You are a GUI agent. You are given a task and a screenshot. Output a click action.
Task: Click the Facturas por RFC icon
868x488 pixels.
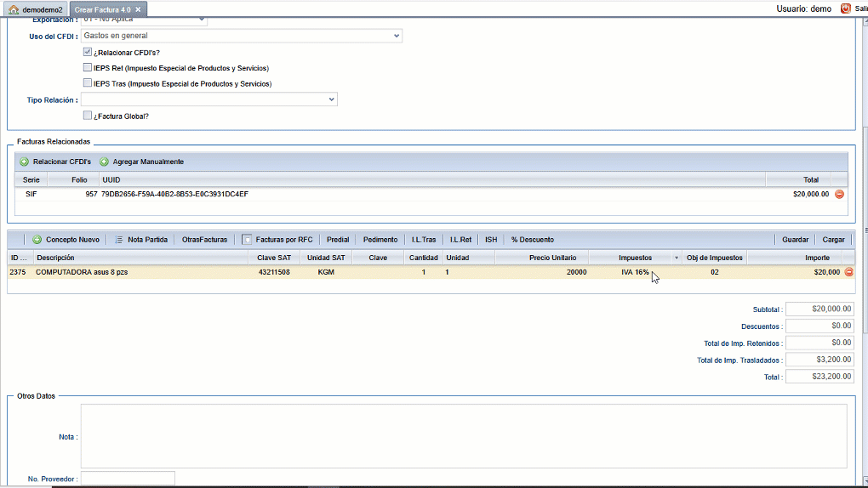click(x=248, y=240)
